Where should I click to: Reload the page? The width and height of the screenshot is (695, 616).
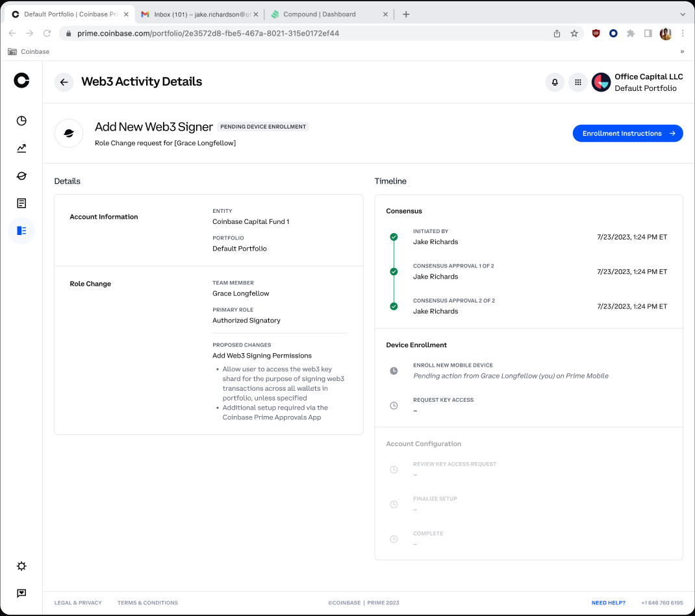47,33
